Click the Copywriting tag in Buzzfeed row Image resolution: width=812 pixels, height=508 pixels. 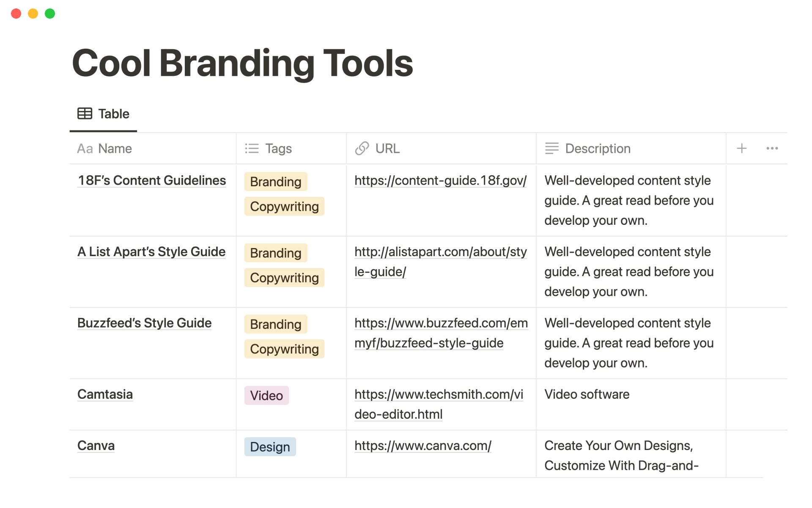[284, 349]
